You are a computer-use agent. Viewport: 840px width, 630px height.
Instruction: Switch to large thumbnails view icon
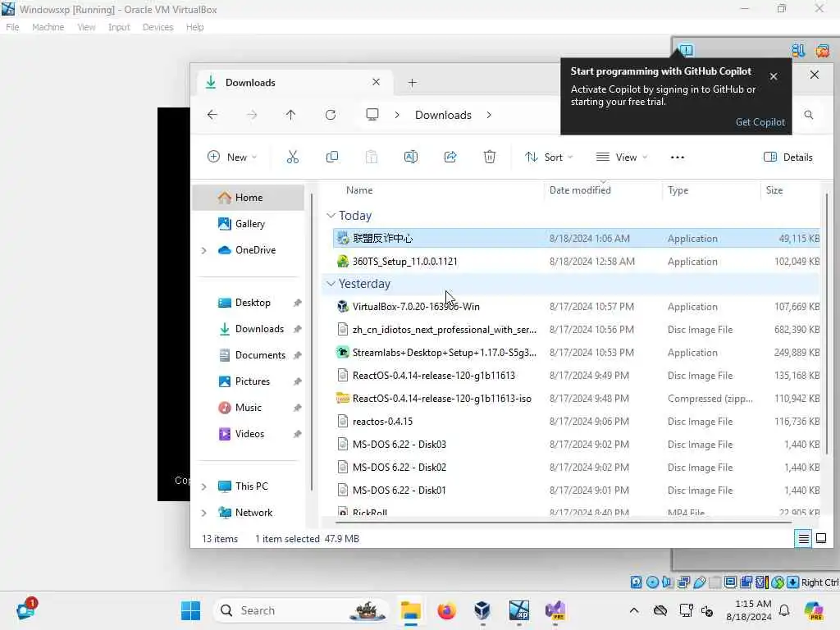(x=821, y=538)
